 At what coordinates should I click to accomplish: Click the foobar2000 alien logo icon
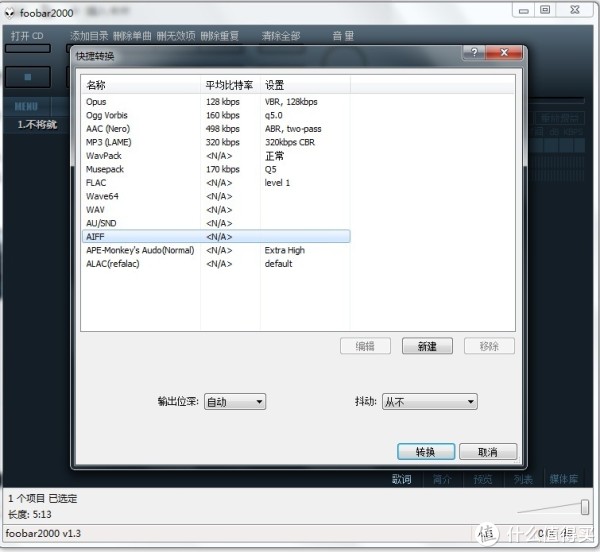tap(10, 13)
